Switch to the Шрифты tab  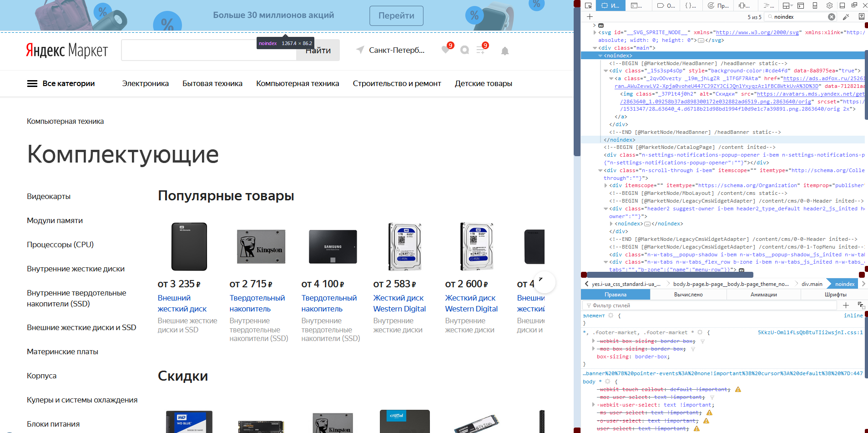point(835,295)
